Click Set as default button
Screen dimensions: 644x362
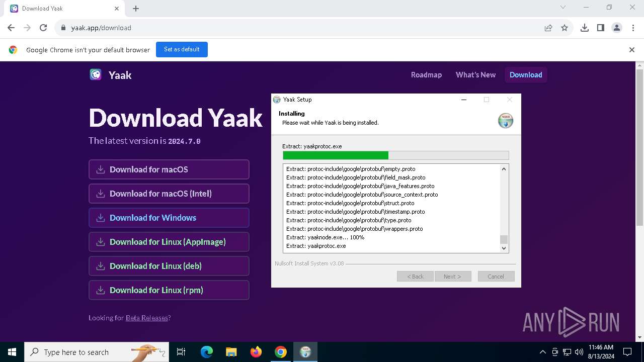pos(182,49)
